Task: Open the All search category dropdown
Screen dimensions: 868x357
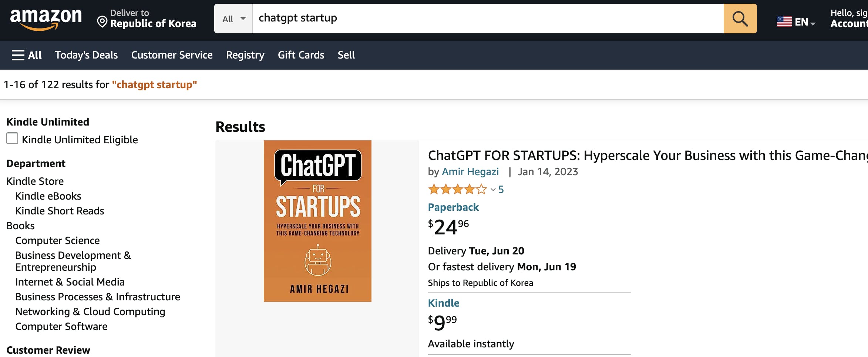Action: [x=233, y=19]
